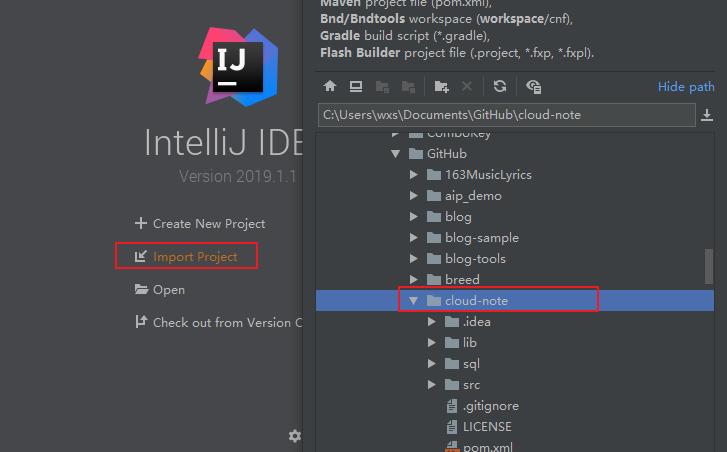Screen dimensions: 727x452
Task: Click the project directory toolbar icon
Action: pos(382,87)
